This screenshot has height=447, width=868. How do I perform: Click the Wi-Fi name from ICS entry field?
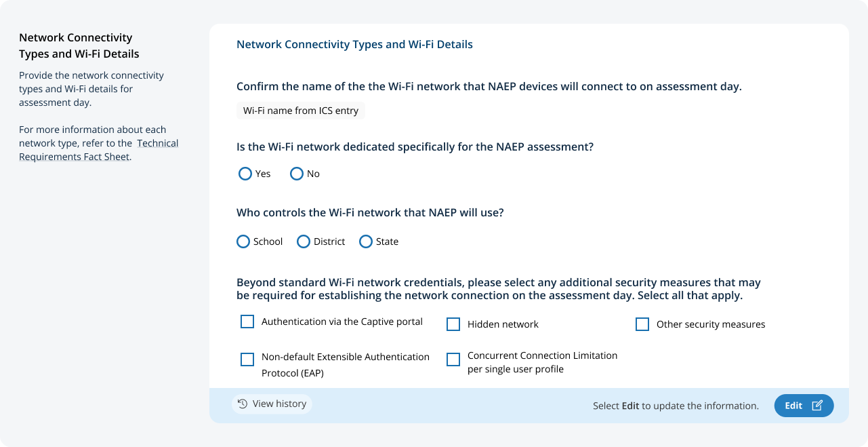coord(301,111)
